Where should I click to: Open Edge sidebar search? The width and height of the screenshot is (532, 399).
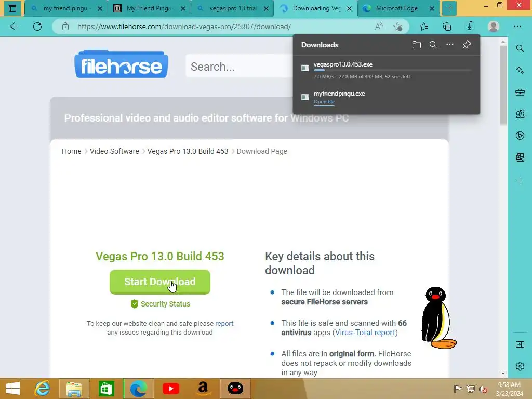coord(520,48)
